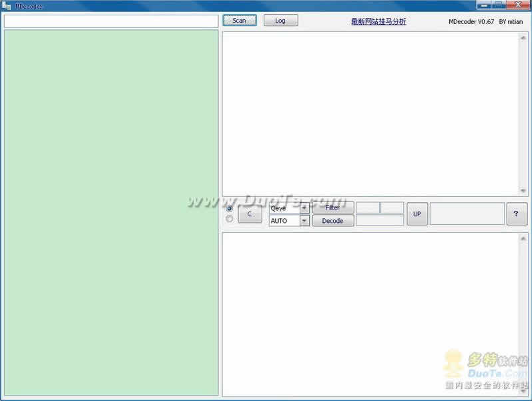Select the lower radio button beside C
The width and height of the screenshot is (532, 401).
(x=230, y=219)
